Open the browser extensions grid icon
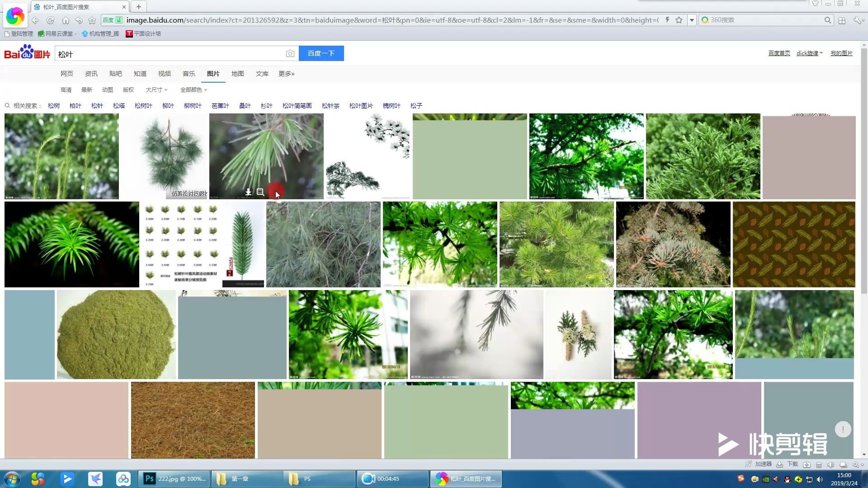This screenshot has height=488, width=868. (x=842, y=20)
